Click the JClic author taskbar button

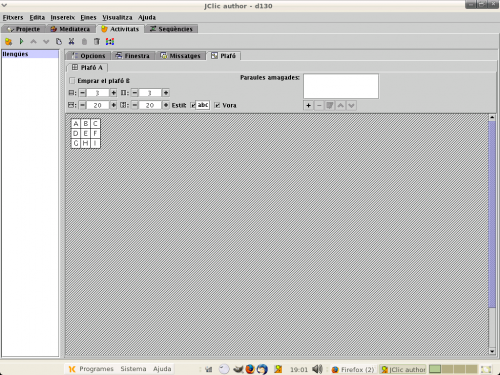(403, 369)
